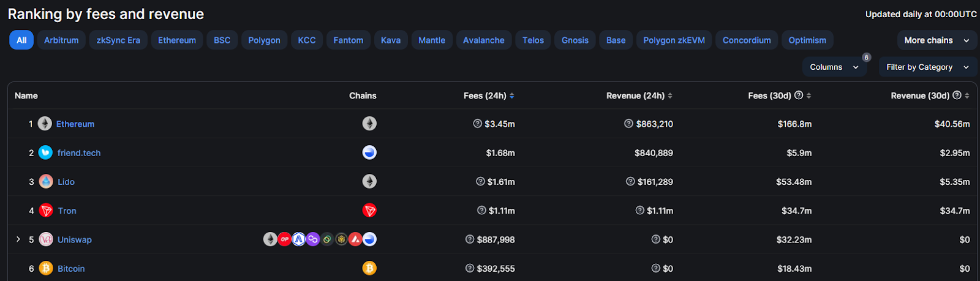Filter by Polygon zkEVM chain
This screenshot has height=281, width=980.
click(674, 40)
